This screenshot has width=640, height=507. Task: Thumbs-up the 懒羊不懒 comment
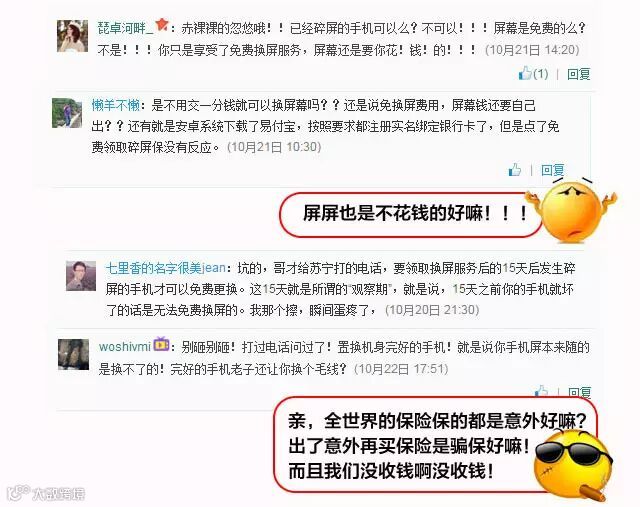coord(515,169)
